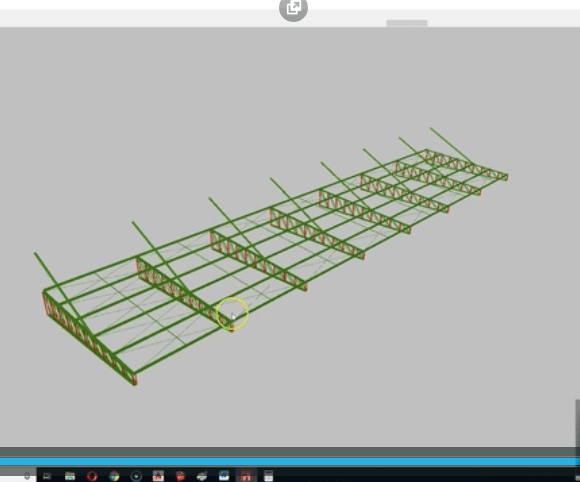Click the blue progress bar at bottom
The image size is (580, 482).
coord(289,461)
